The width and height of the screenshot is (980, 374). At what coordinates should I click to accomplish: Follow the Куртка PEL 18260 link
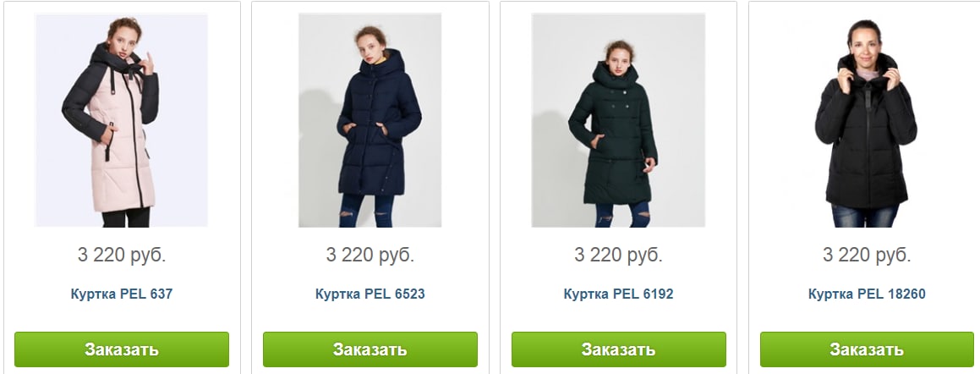[867, 294]
